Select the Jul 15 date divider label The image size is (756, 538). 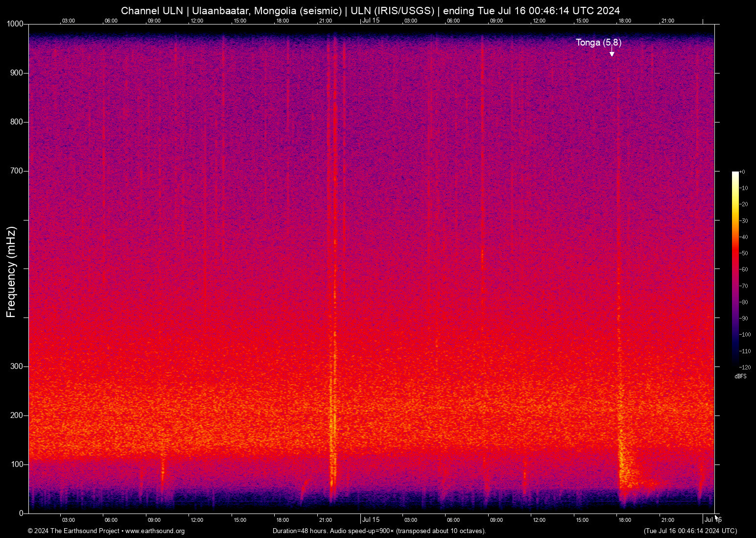[x=371, y=21]
